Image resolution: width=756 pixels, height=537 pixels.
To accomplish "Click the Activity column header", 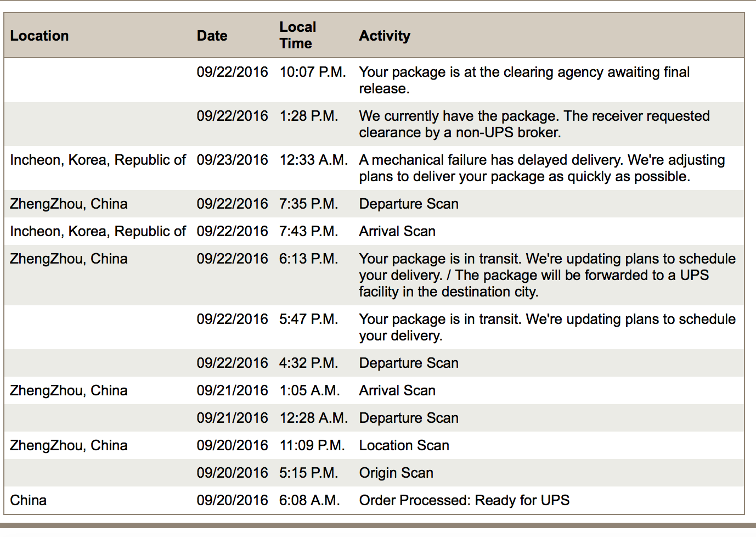I will [385, 36].
